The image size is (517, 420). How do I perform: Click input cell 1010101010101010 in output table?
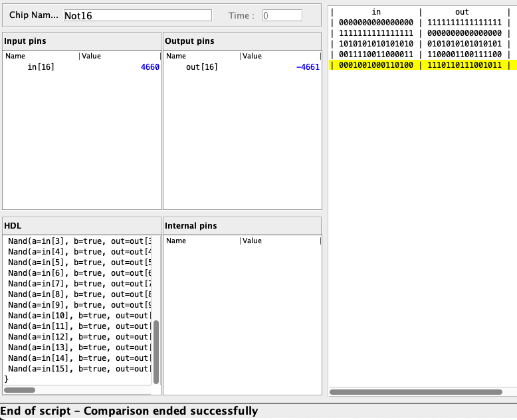coord(376,43)
